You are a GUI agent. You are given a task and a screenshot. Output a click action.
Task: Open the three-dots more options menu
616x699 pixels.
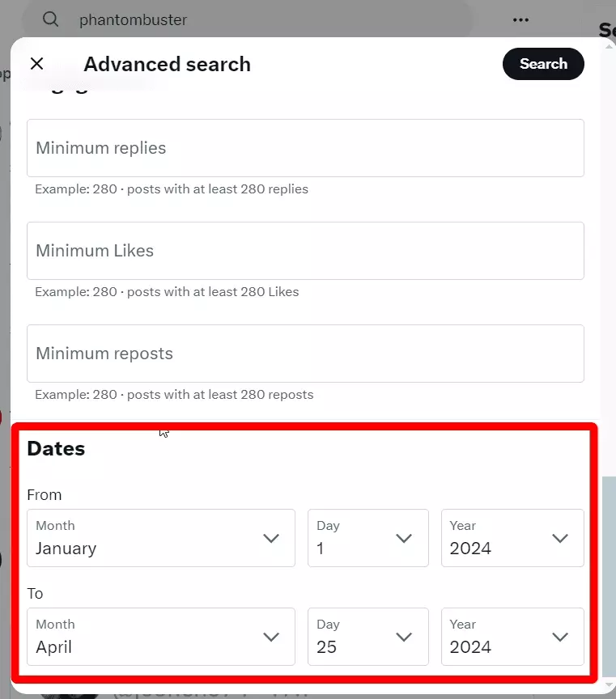tap(520, 19)
